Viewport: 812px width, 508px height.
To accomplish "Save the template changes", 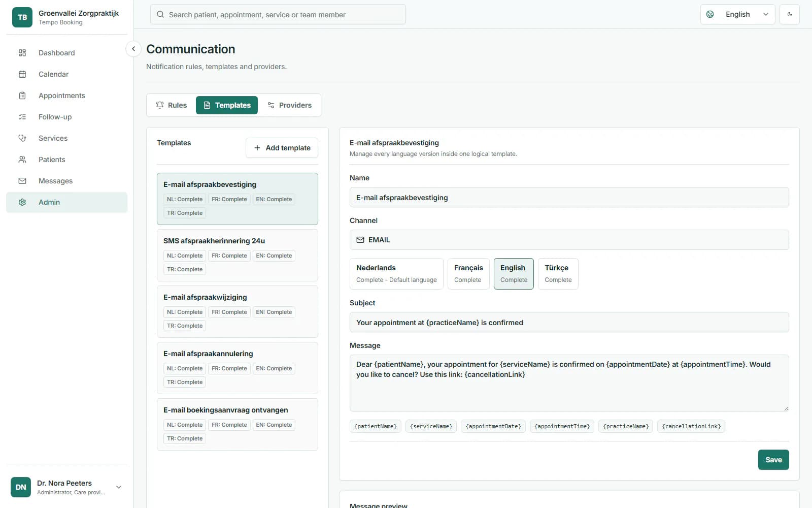I will (773, 460).
